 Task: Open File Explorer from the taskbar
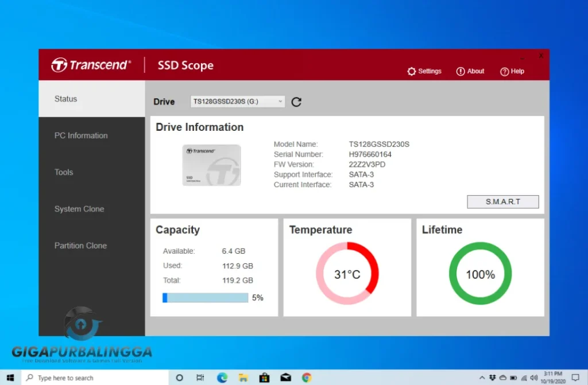(x=242, y=378)
